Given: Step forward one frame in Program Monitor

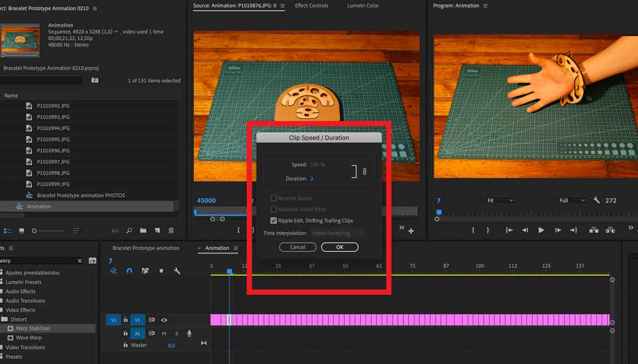Looking at the screenshot, I should point(558,230).
